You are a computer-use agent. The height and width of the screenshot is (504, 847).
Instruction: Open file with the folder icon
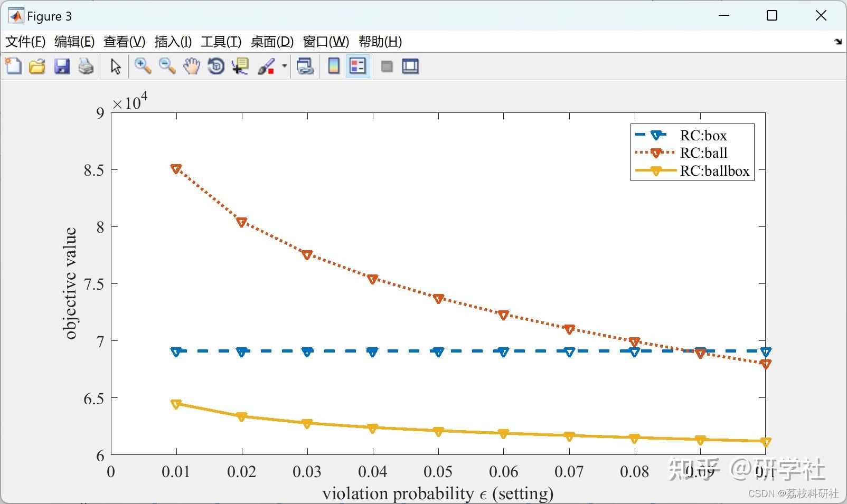pyautogui.click(x=37, y=66)
